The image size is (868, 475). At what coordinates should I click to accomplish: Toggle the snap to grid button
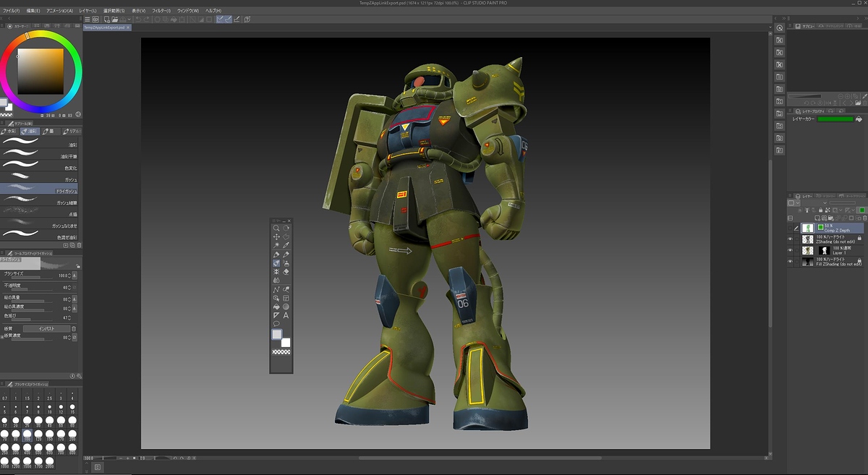237,20
